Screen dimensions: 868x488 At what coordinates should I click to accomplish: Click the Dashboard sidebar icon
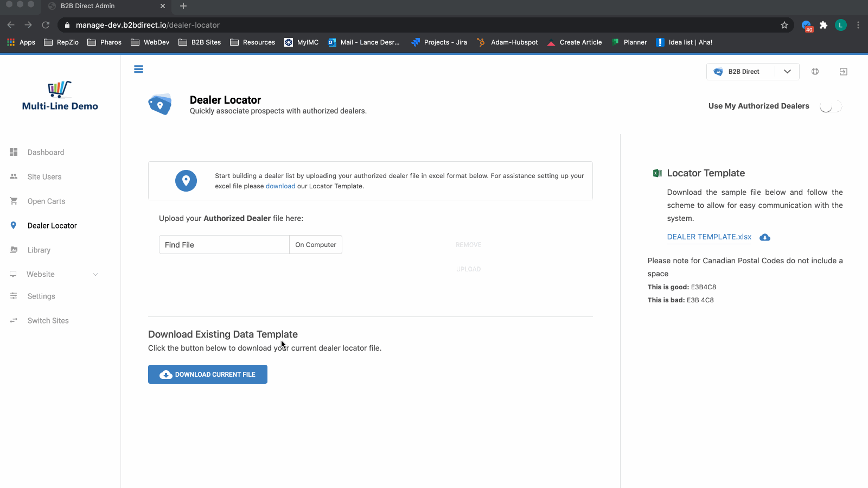click(14, 152)
